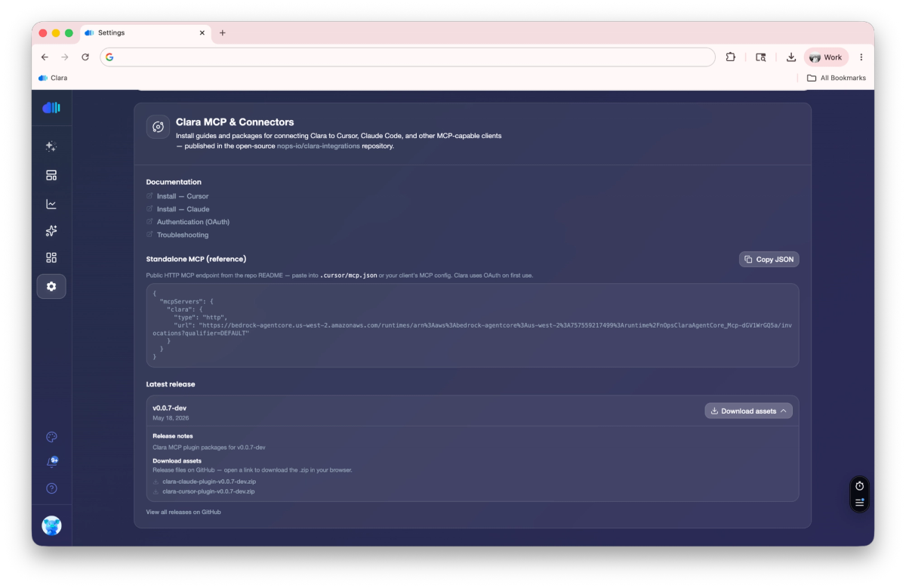906x588 pixels.
Task: Open the line chart analytics sidebar icon
Action: point(51,204)
